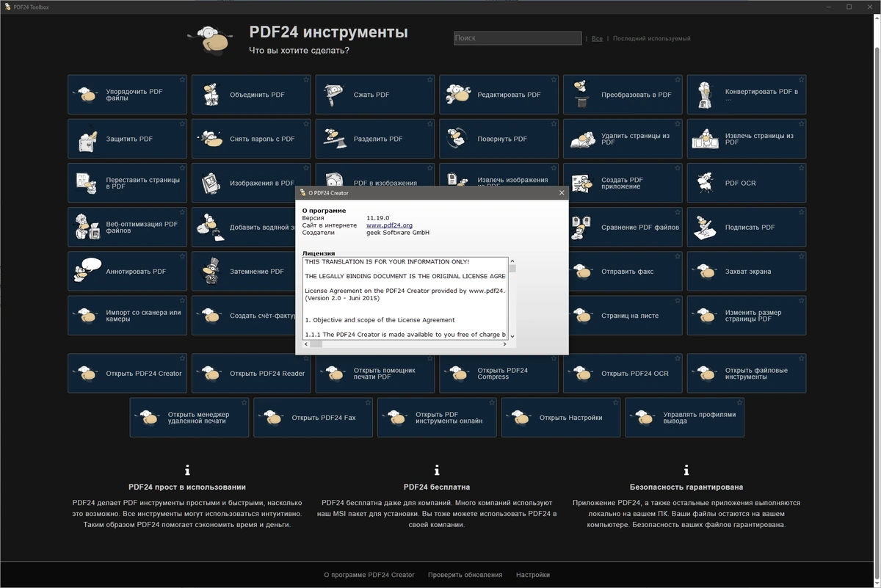Viewport: 881px width, 588px height.
Task: Click the Затемнение PDF top-hat icon
Action: (211, 271)
